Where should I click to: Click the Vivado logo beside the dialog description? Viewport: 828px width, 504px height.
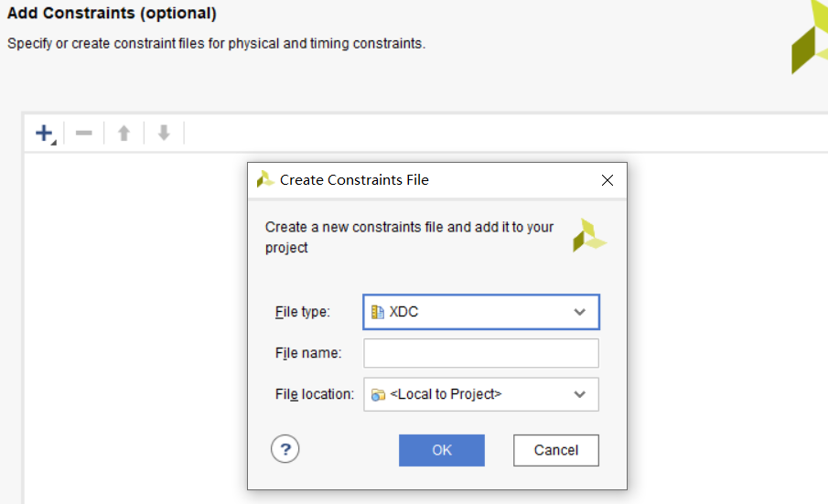tap(589, 235)
